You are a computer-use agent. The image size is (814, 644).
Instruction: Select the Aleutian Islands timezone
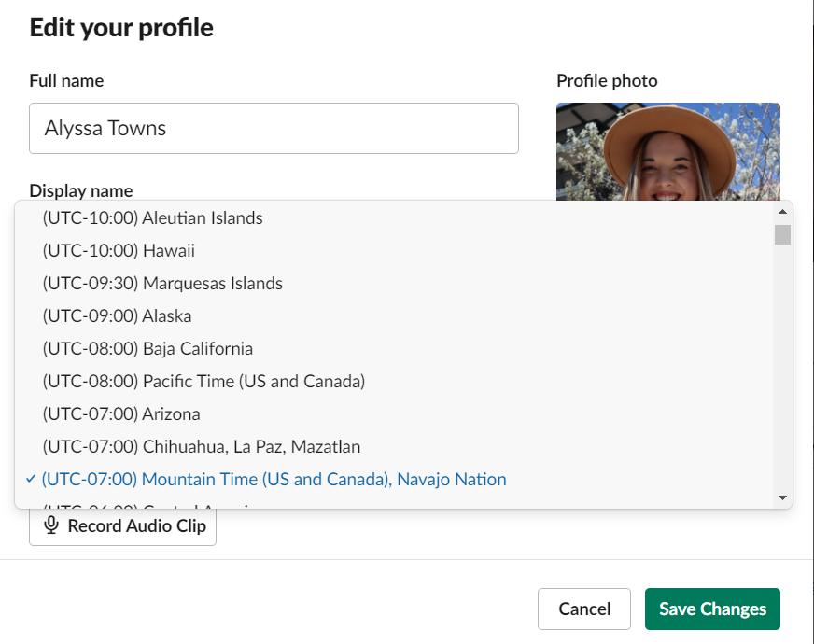[152, 218]
